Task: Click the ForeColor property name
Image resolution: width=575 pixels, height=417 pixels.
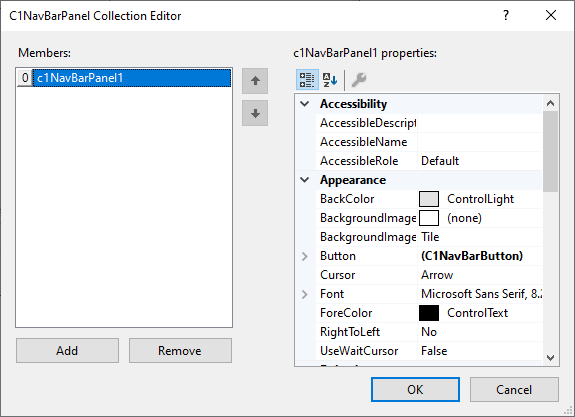Action: pyautogui.click(x=346, y=313)
